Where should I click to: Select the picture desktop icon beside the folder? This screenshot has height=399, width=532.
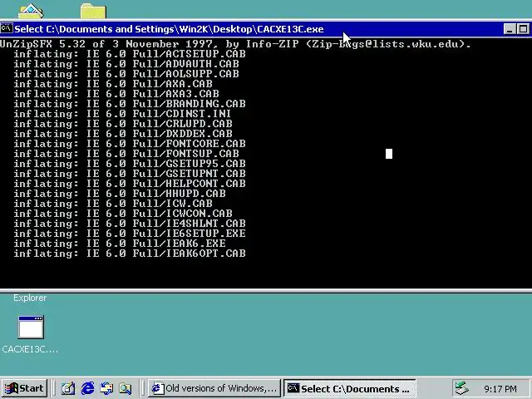(31, 11)
